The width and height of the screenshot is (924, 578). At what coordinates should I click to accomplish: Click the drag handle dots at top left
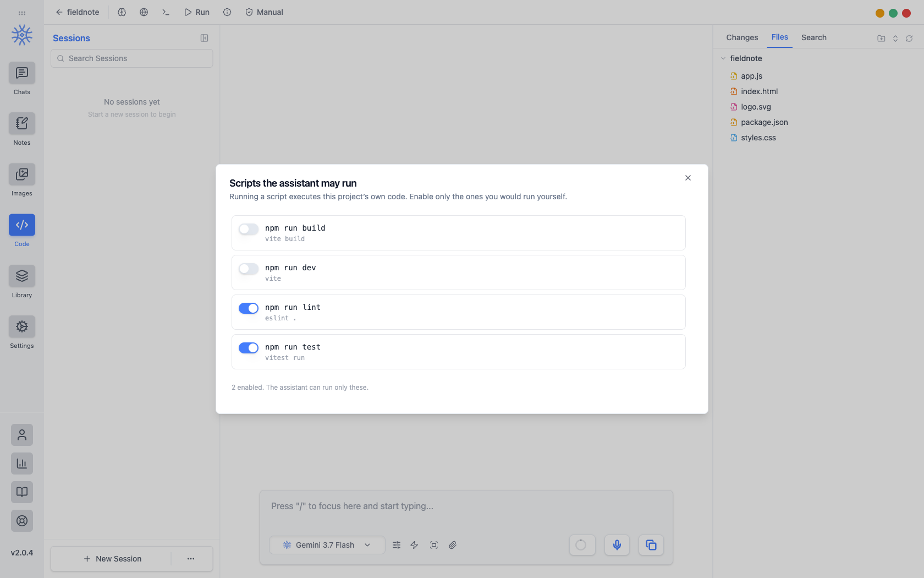(x=22, y=13)
